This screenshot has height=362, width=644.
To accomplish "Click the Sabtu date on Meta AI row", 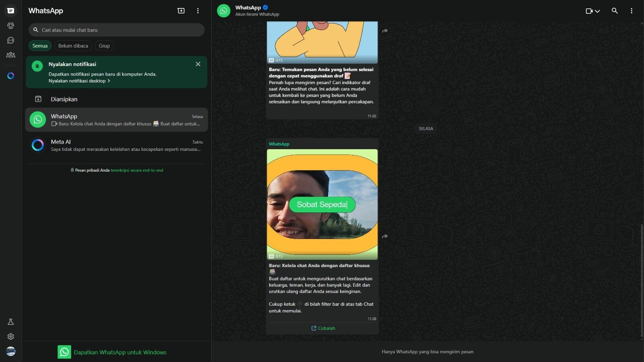I will pos(198,142).
